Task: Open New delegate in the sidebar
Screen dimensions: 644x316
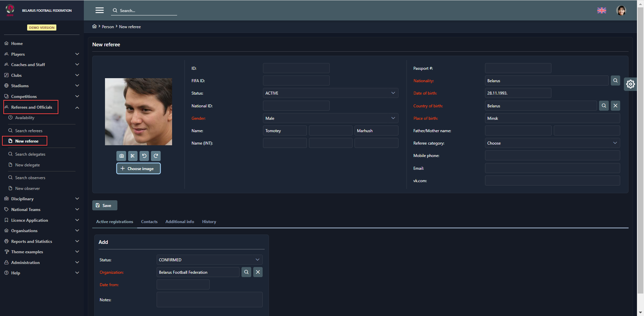Action: click(27, 165)
